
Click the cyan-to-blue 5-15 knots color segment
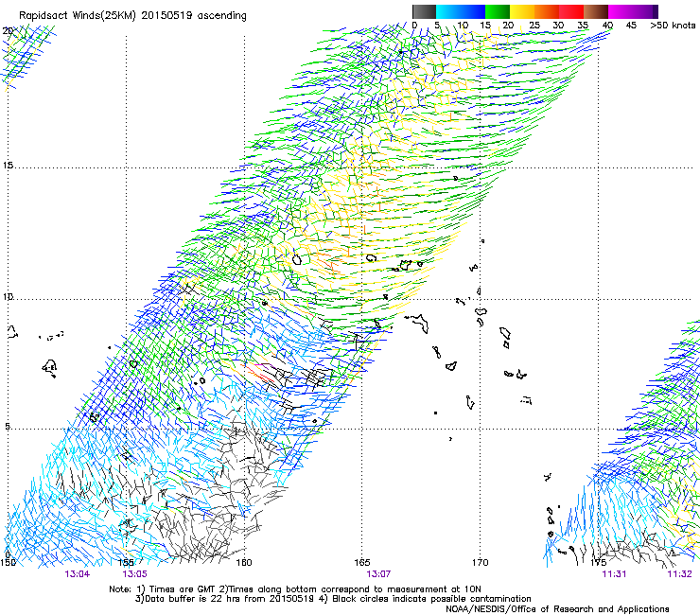461,11
